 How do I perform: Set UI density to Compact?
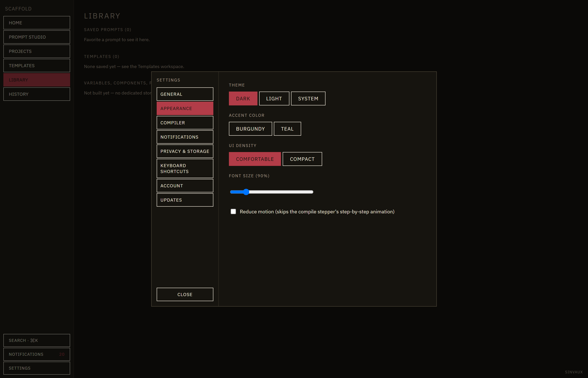tap(302, 159)
